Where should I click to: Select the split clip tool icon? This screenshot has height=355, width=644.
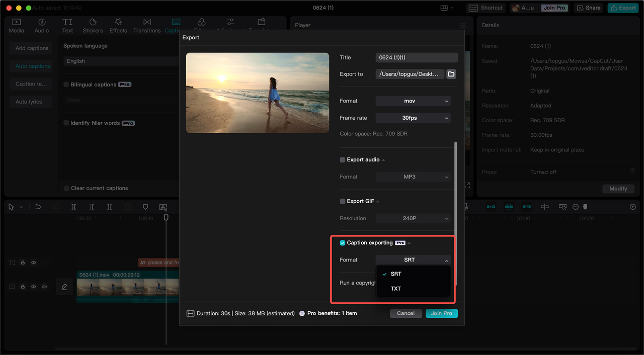[73, 207]
